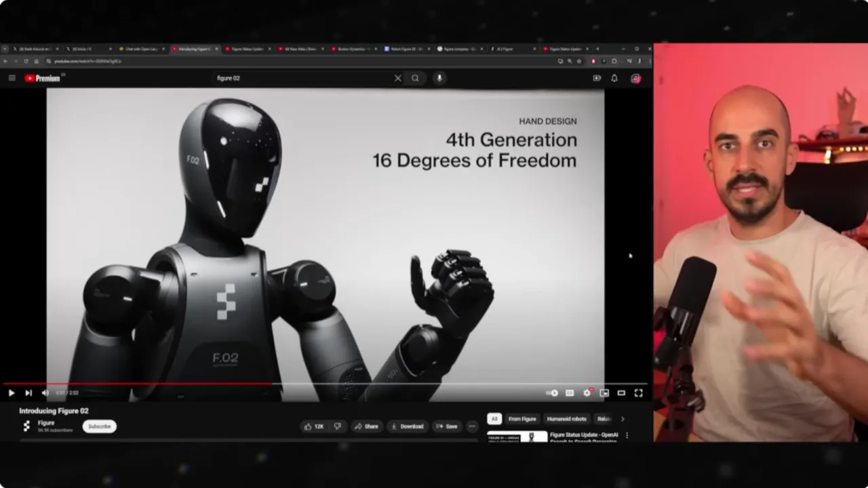
Task: Reload the YouTube page
Action: click(x=26, y=61)
